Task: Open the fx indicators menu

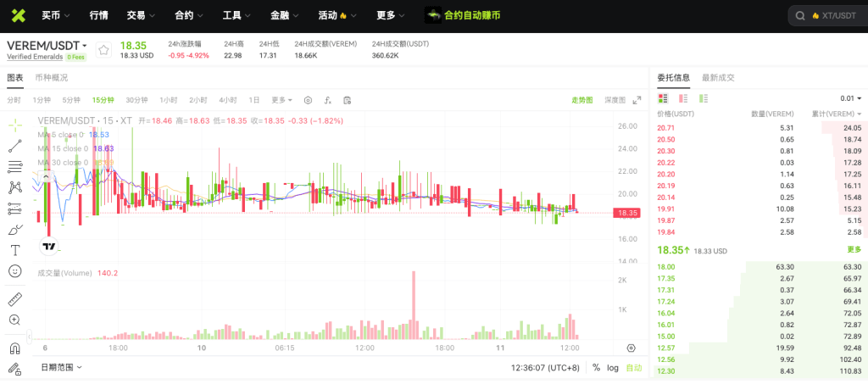Action: [328, 100]
